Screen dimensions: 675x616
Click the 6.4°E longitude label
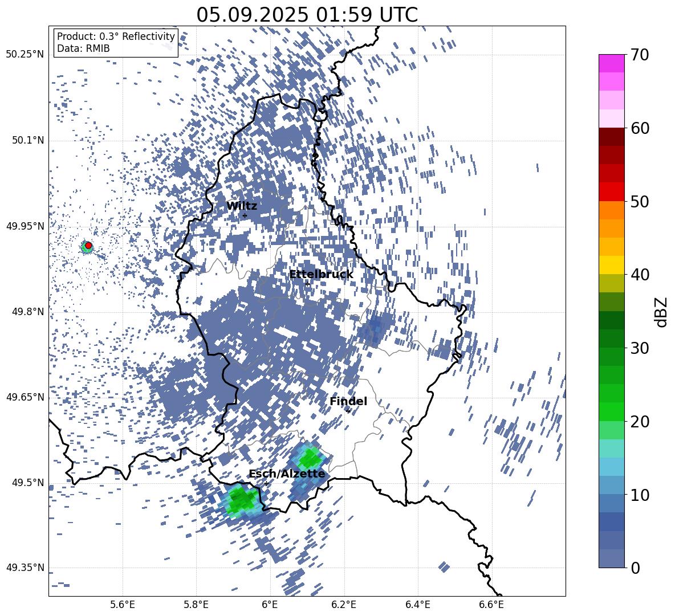tap(418, 605)
